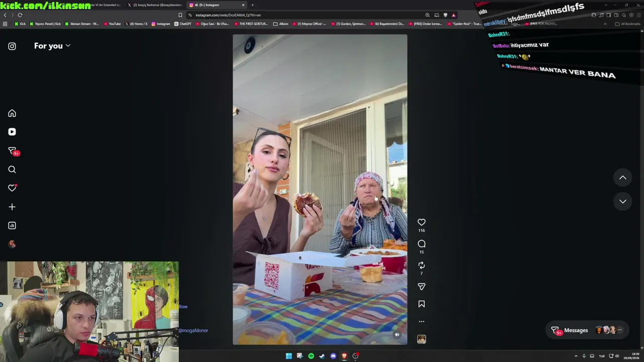644x362 pixels.
Task: Go to the next reel
Action: pos(623,201)
